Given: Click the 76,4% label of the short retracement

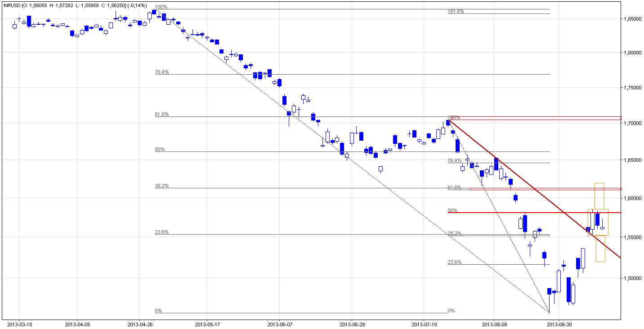Looking at the screenshot, I should (455, 160).
